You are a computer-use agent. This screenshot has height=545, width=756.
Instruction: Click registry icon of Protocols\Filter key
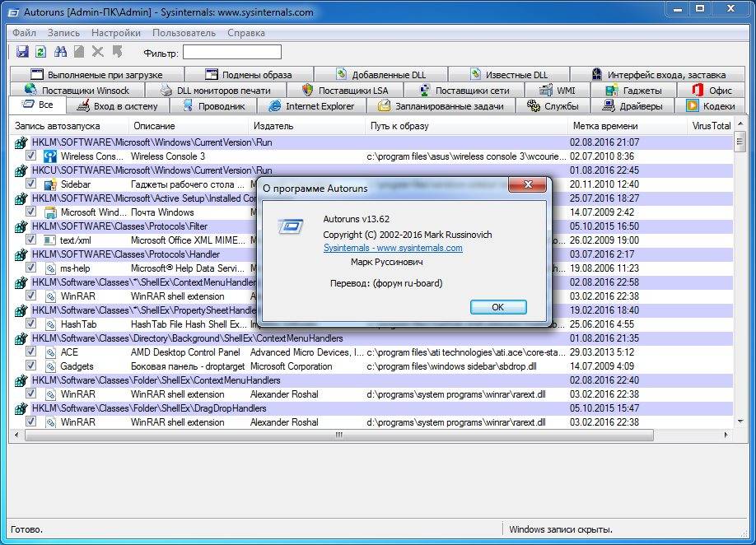pos(21,226)
